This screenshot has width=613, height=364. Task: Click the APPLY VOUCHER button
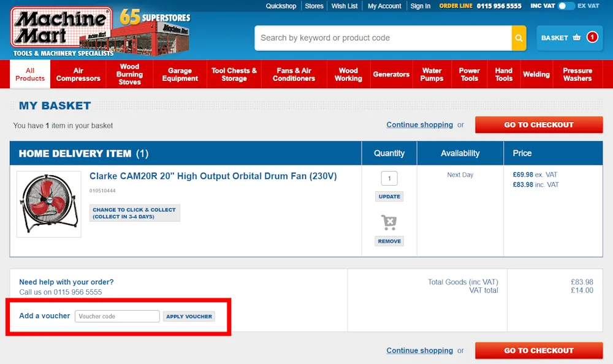pos(189,316)
